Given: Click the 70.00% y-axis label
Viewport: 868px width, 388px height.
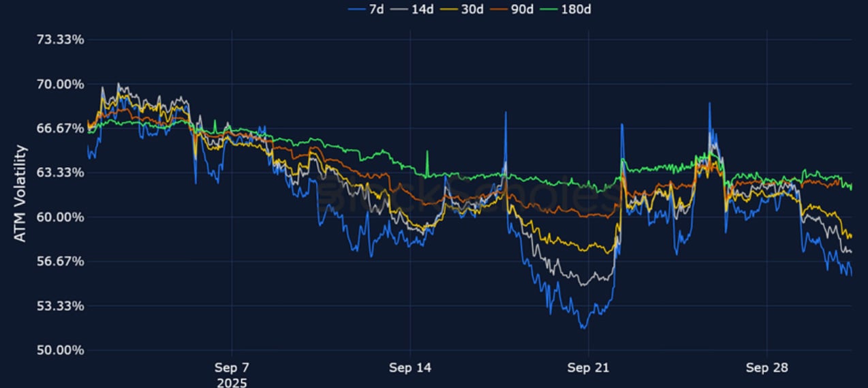Looking at the screenshot, I should tap(59, 84).
